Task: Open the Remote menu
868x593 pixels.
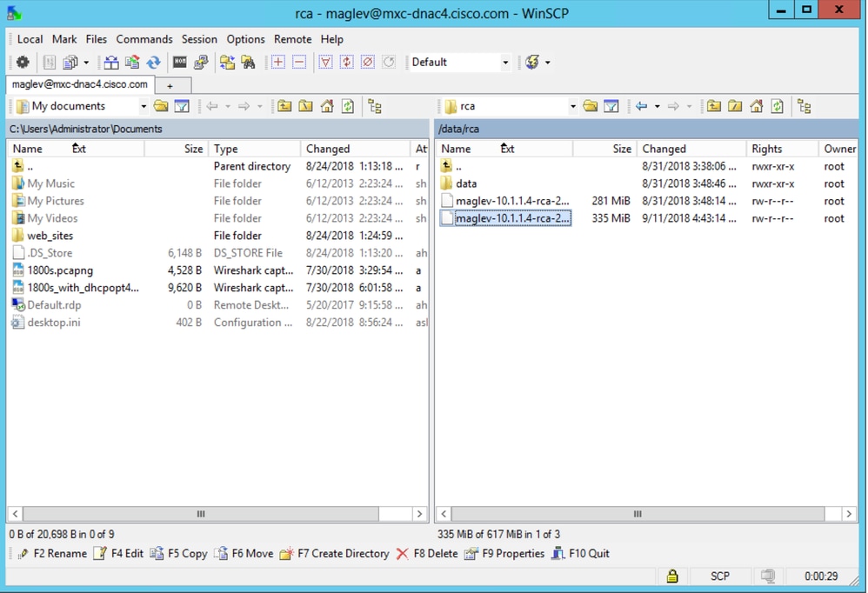Action: [x=293, y=39]
